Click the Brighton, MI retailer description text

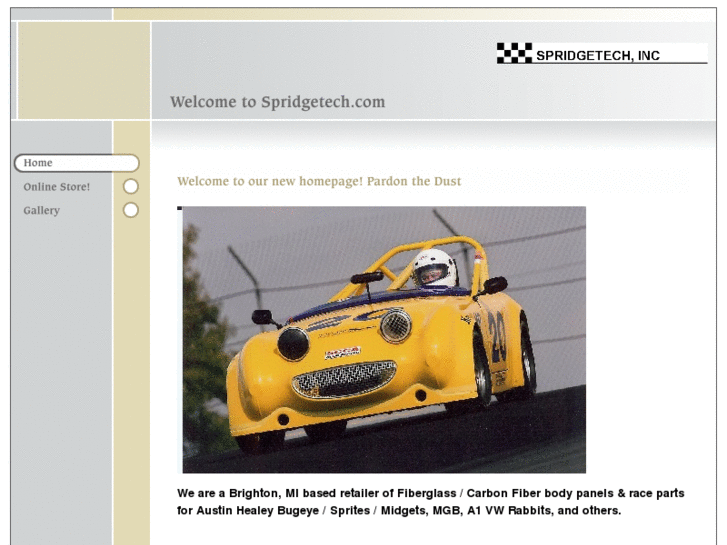tap(431, 501)
